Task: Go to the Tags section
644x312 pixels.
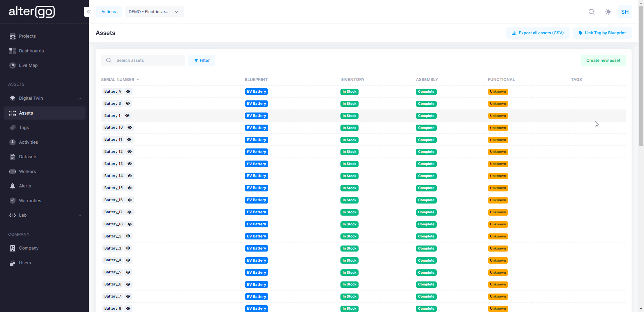Action: 23,127
